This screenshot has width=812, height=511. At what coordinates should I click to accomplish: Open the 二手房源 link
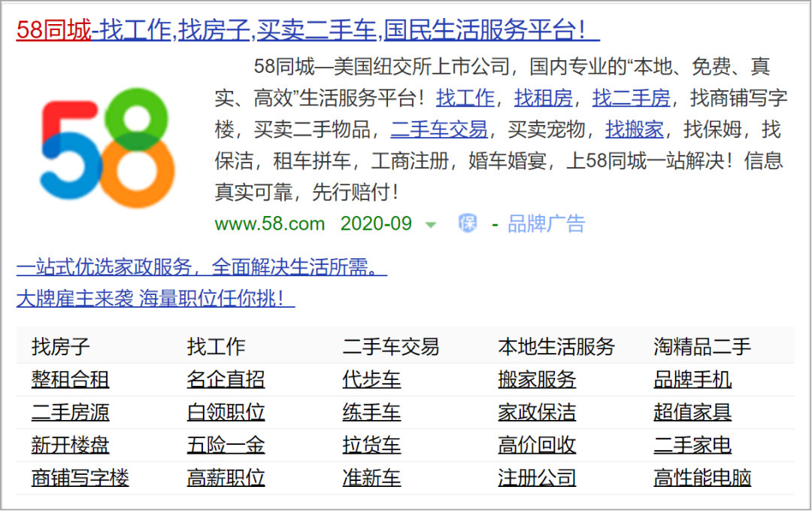coord(71,412)
